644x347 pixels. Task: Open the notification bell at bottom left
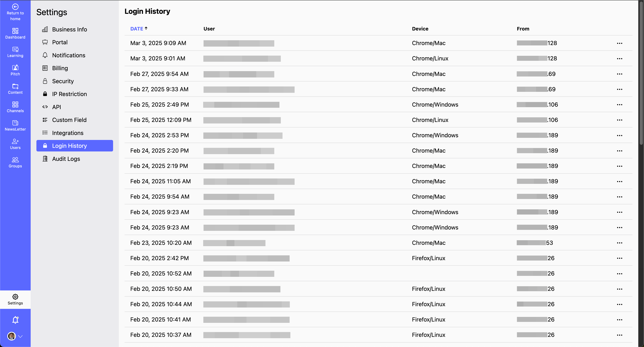(x=15, y=320)
